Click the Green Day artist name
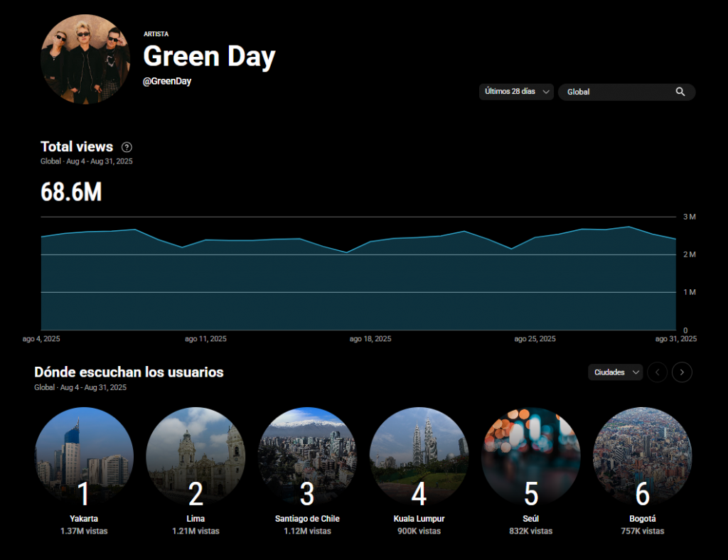 pyautogui.click(x=209, y=57)
